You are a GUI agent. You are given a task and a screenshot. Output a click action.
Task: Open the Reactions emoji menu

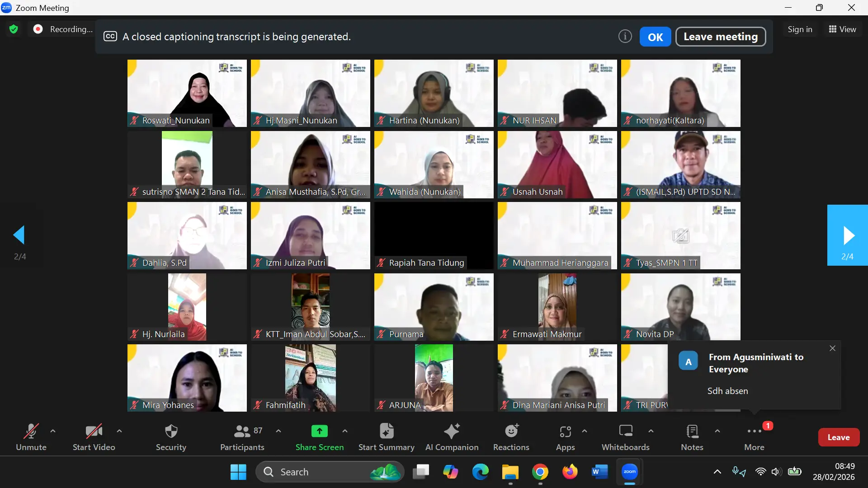pos(511,432)
